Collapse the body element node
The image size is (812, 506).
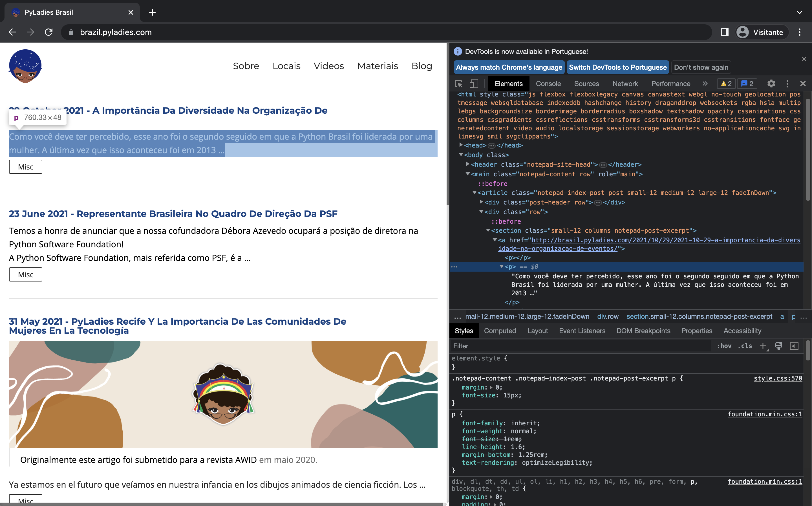[461, 155]
